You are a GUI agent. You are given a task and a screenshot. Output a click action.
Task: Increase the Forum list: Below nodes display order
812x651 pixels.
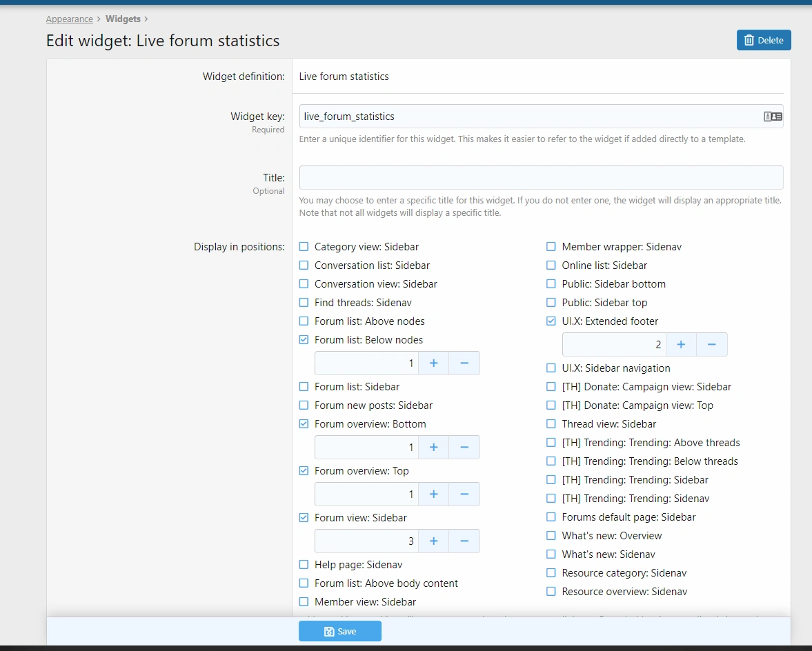point(433,363)
